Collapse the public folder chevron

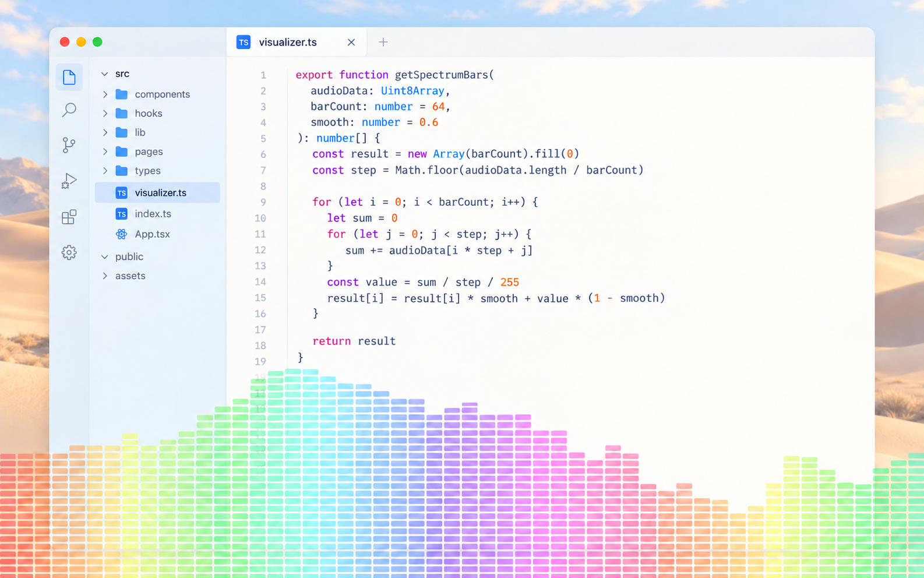[105, 257]
